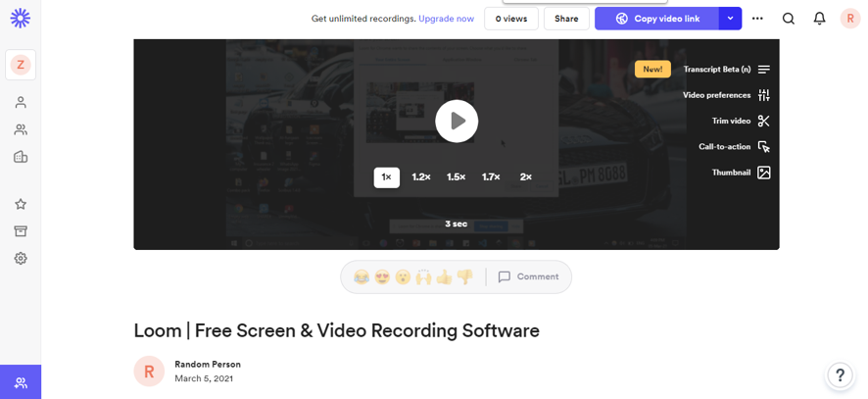Click the Thumbnail label
The width and height of the screenshot is (868, 399).
pyautogui.click(x=731, y=173)
